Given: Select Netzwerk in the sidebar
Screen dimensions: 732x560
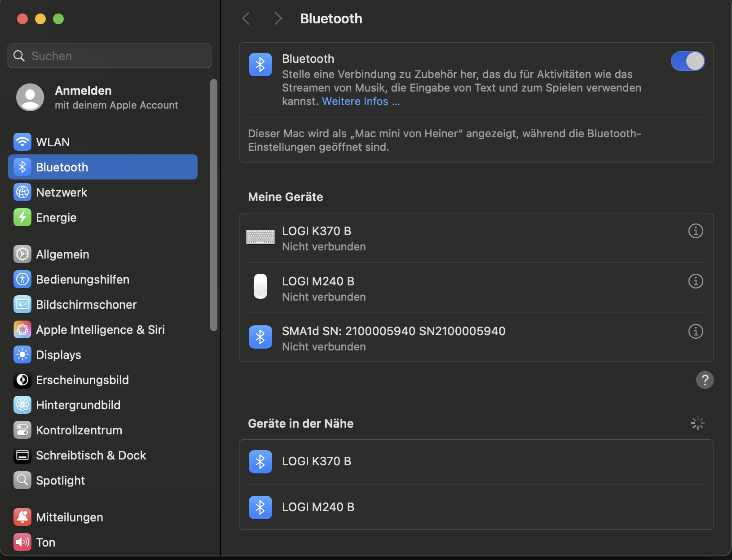Looking at the screenshot, I should 62,192.
